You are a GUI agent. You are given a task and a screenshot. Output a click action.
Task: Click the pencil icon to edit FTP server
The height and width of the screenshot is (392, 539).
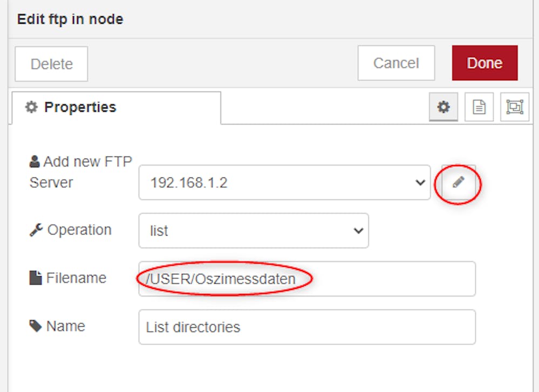pyautogui.click(x=459, y=182)
